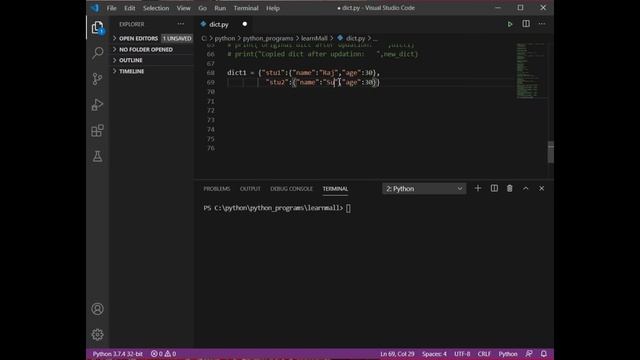
Task: Open the Run and Debug view
Action: click(x=98, y=104)
